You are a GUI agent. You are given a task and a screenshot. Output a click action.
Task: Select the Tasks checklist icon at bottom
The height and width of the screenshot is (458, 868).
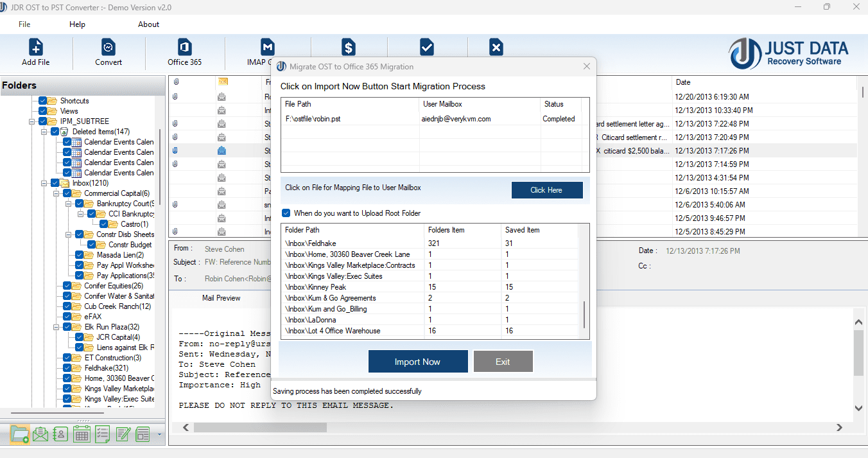pyautogui.click(x=102, y=434)
